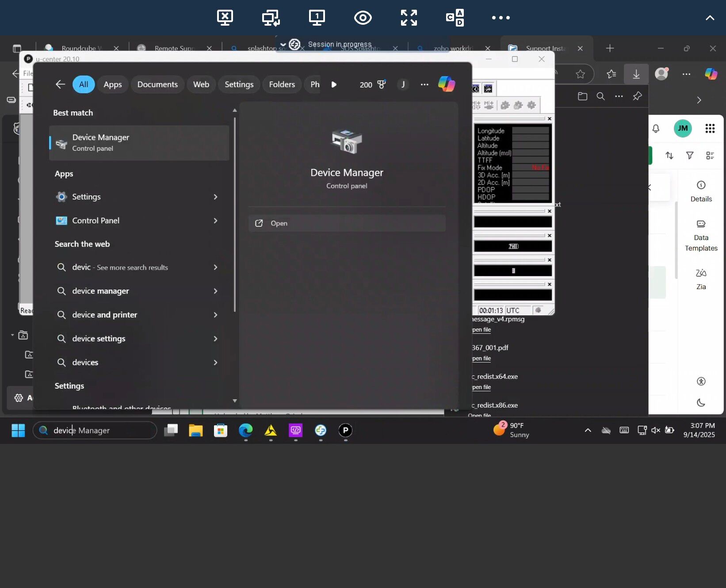
Task: Open the filter funnel icon in Zoho panel
Action: click(x=690, y=155)
